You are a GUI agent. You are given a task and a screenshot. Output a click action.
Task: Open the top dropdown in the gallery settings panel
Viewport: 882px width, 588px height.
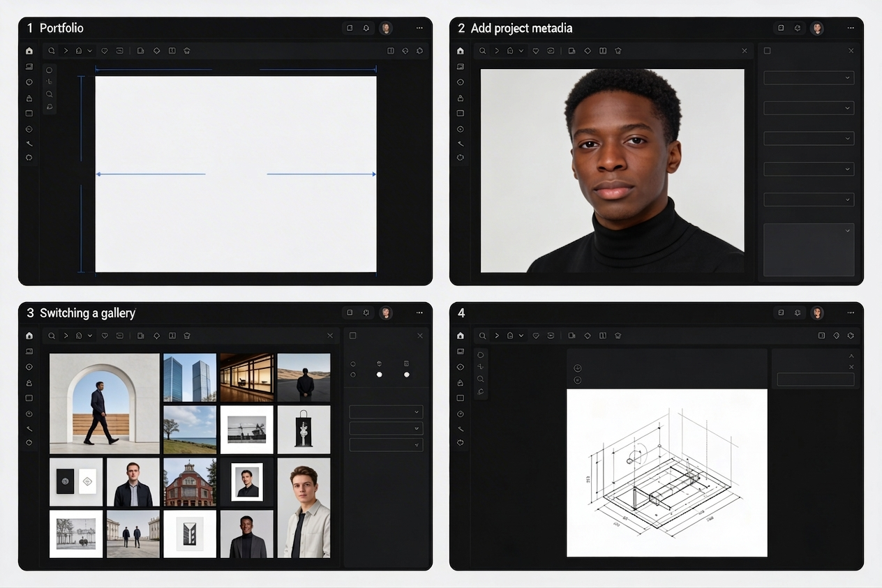[x=386, y=412]
